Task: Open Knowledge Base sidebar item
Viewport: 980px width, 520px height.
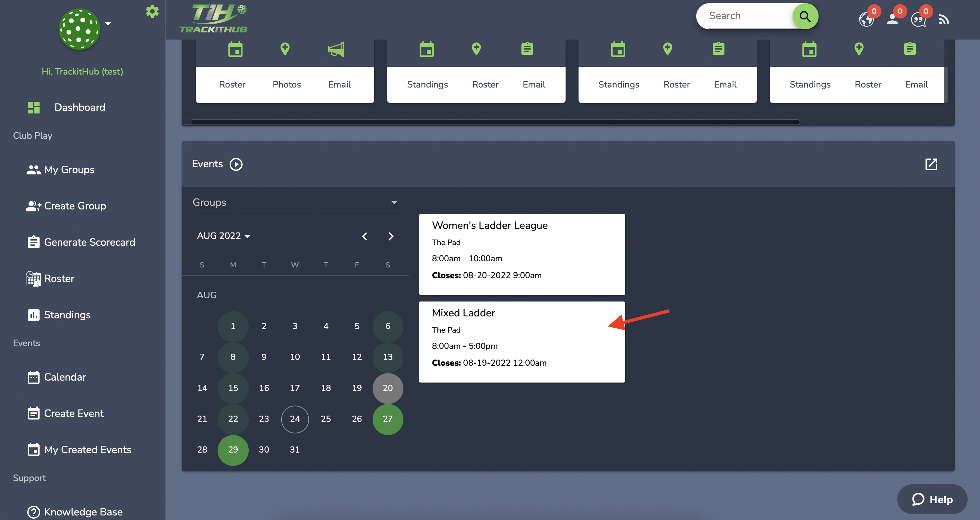Action: [75, 513]
